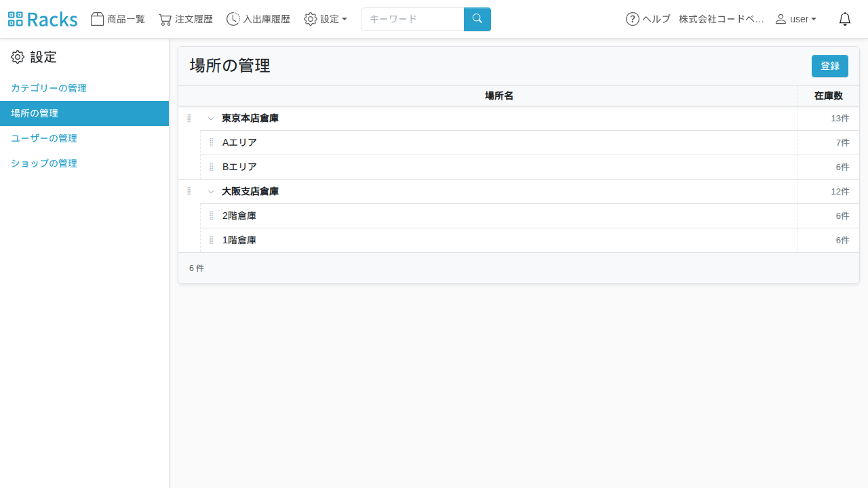Select the Bエリア location
This screenshot has width=868, height=488.
pos(239,167)
